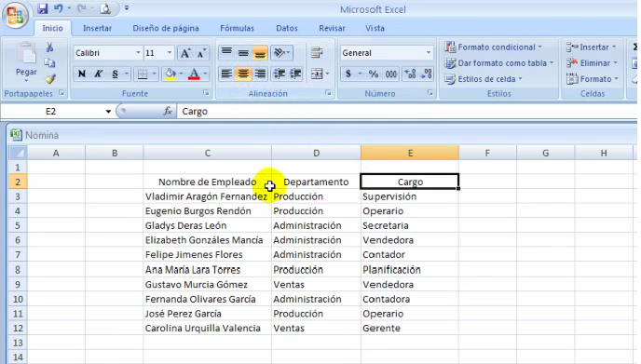Image resolution: width=641 pixels, height=364 pixels.
Task: Open print preview icon in Quick Access toolbar
Action: (105, 8)
